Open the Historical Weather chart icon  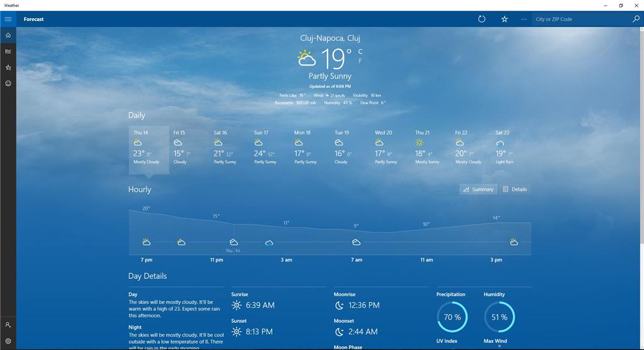[8, 52]
